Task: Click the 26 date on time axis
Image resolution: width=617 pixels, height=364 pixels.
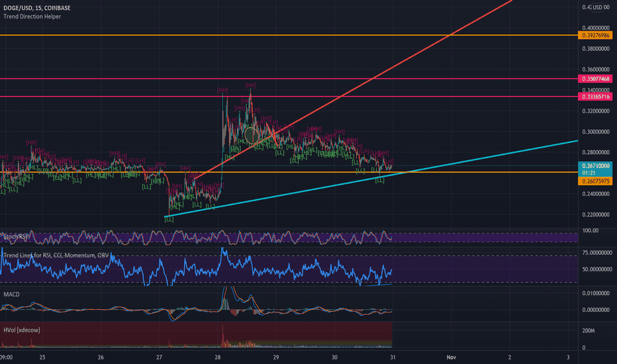Action: click(x=101, y=357)
